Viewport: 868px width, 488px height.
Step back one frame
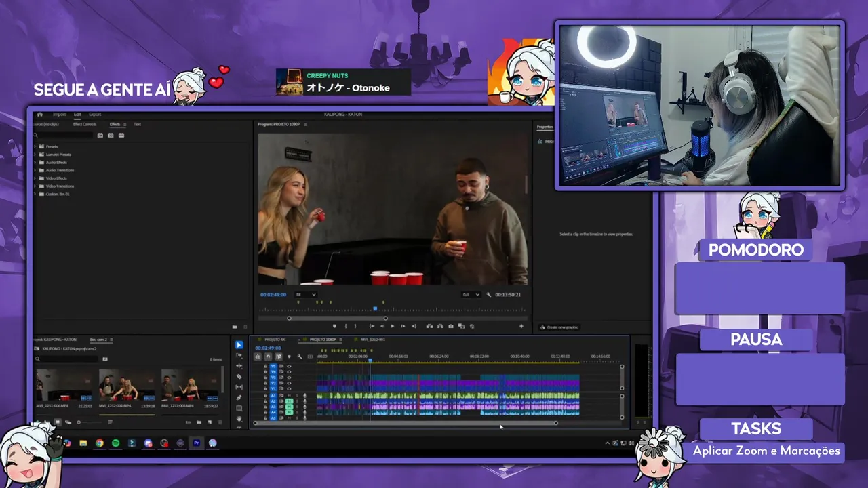(x=382, y=326)
